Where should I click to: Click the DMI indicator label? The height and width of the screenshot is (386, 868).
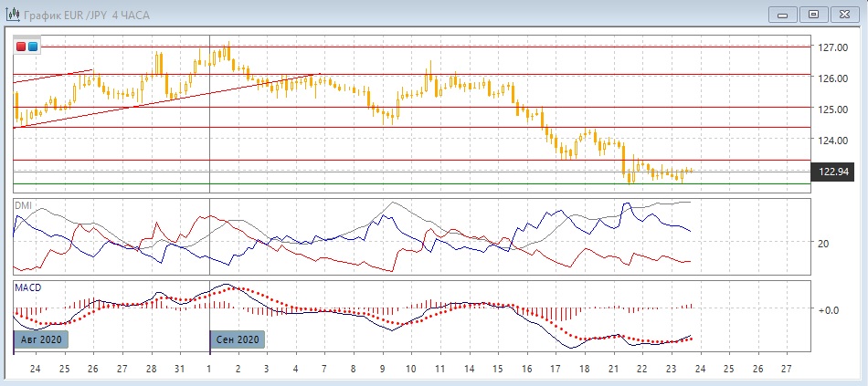(x=23, y=205)
